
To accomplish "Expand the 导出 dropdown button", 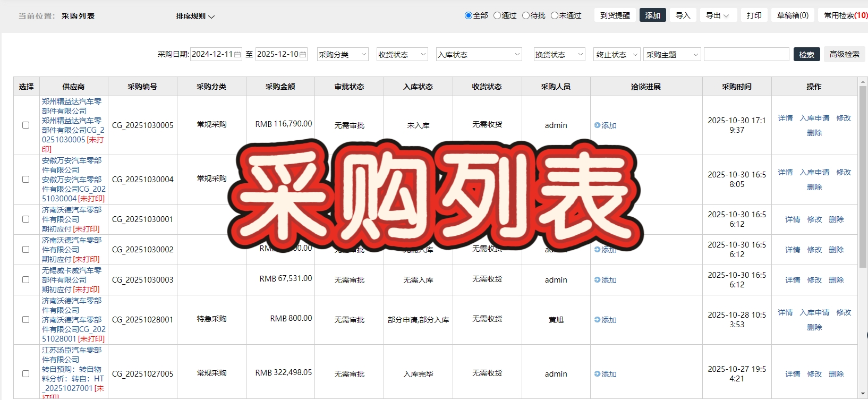I will click(x=718, y=15).
